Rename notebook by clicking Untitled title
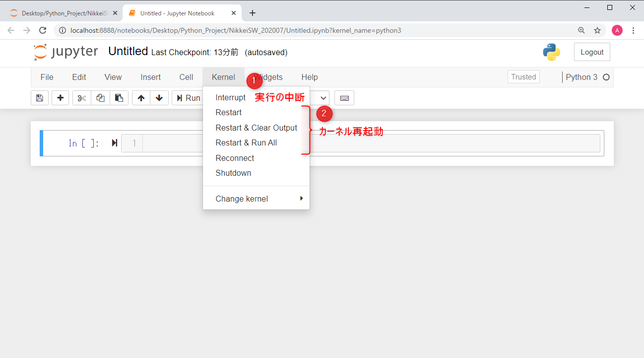The image size is (644, 358). pos(128,51)
